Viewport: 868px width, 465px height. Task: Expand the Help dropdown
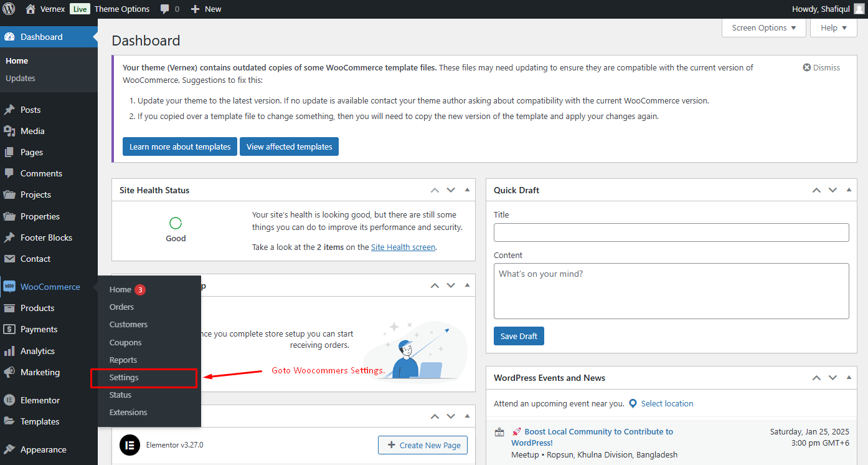(x=834, y=27)
